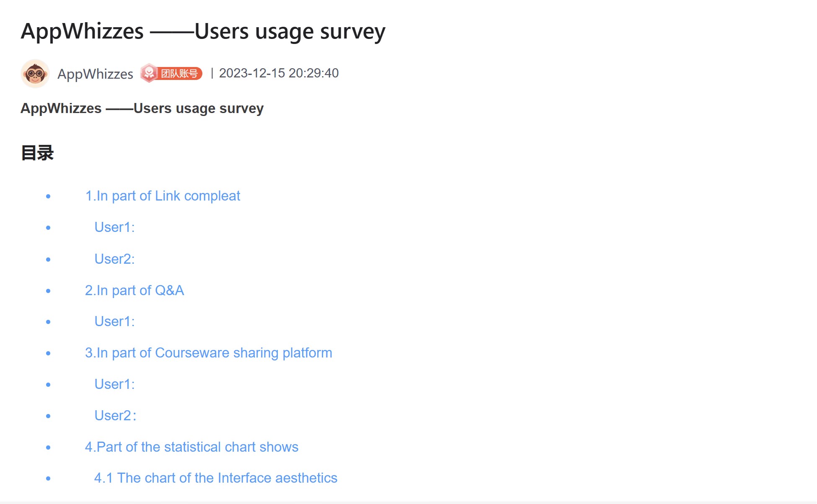
Task: Open '4.1 The chart of the Interface aesthetics'
Action: coord(216,478)
